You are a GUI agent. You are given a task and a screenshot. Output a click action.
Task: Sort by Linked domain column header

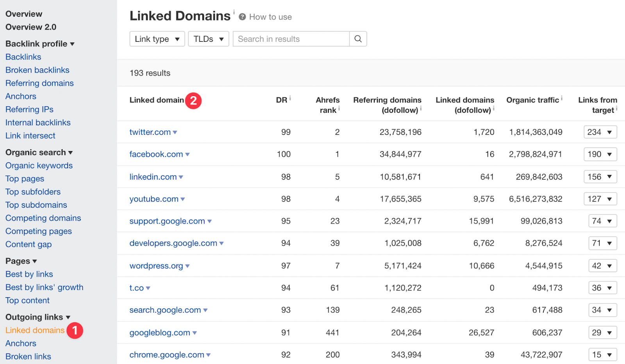(157, 100)
